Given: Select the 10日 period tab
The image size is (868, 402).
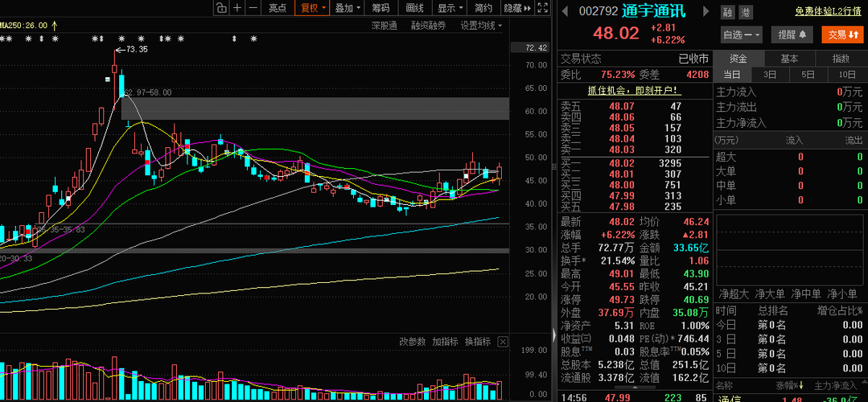Looking at the screenshot, I should click(848, 75).
